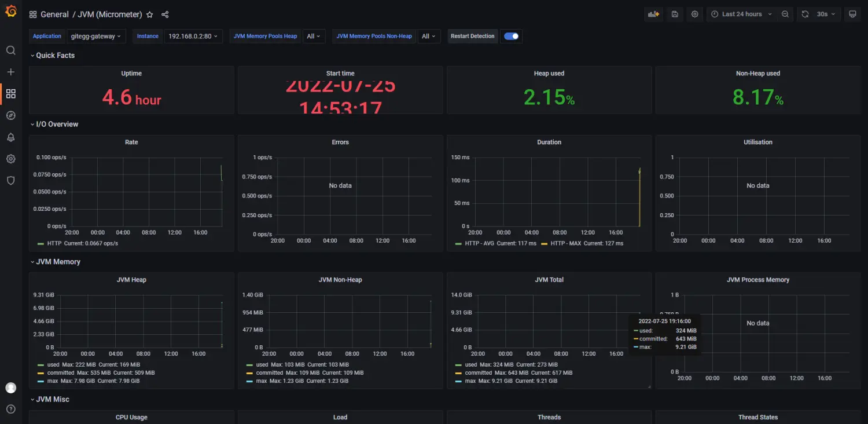Image resolution: width=868 pixels, height=424 pixels.
Task: Click the General folder breadcrumb link
Action: (x=54, y=14)
